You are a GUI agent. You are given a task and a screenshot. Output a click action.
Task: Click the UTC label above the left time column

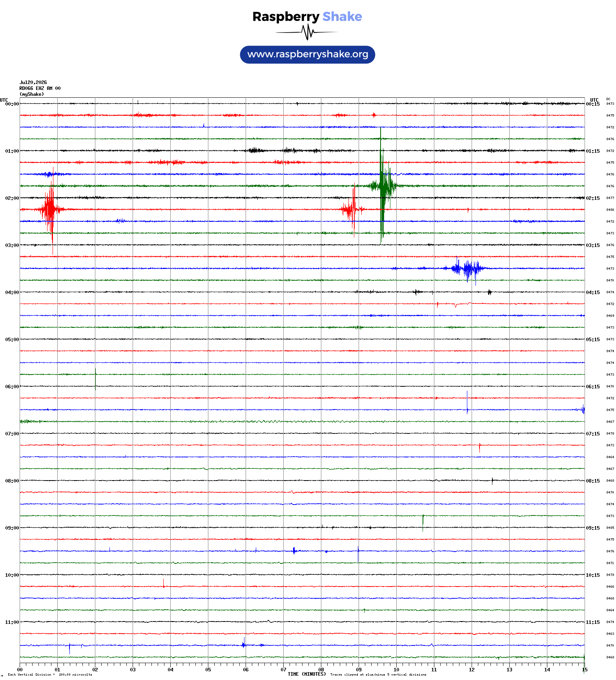[x=4, y=100]
